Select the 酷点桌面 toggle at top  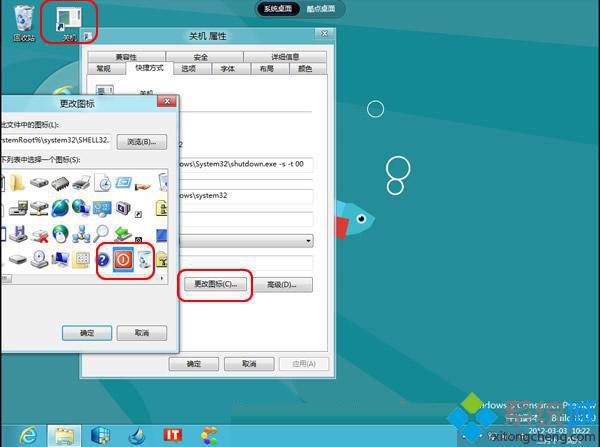point(321,8)
